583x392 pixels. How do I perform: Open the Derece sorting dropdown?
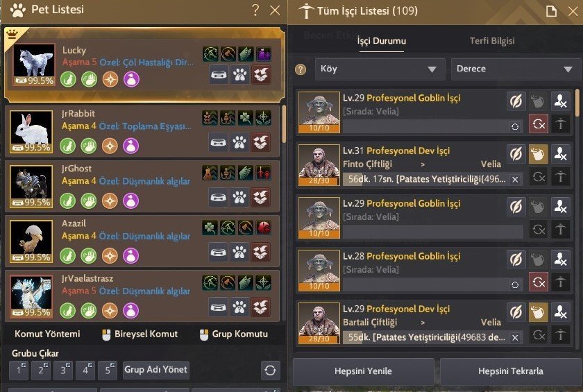pos(515,69)
